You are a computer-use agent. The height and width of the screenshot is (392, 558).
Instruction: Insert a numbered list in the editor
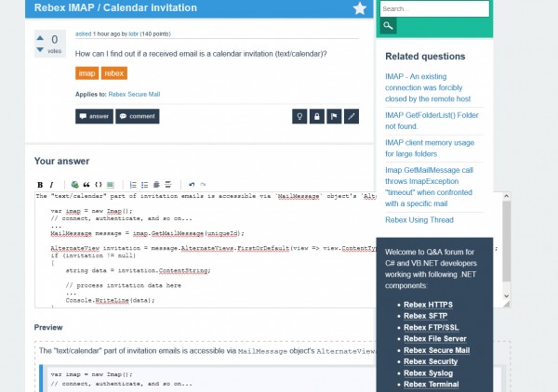coord(133,185)
